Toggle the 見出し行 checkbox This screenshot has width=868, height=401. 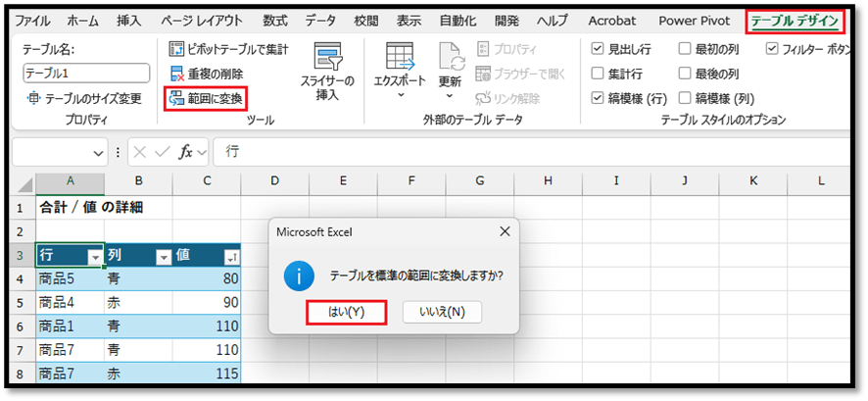[x=599, y=49]
